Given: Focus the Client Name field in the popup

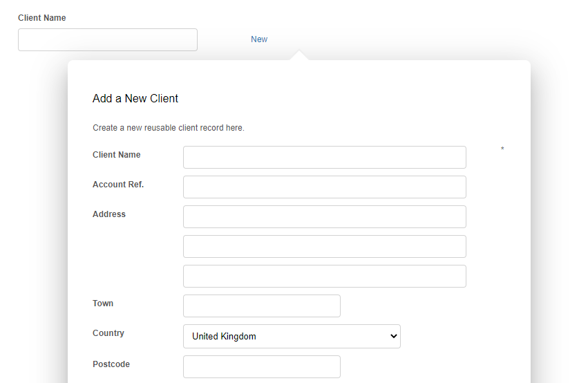Looking at the screenshot, I should click(324, 157).
